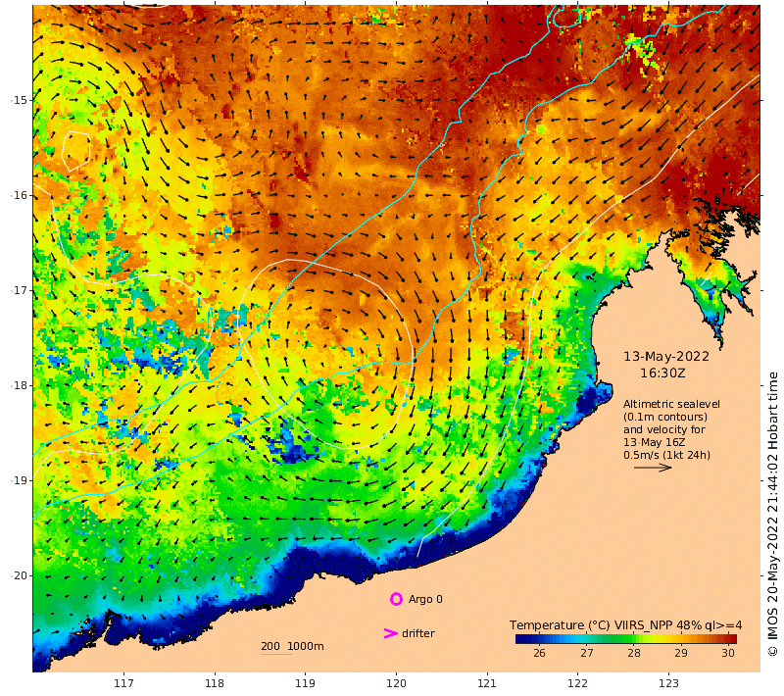The width and height of the screenshot is (784, 696).
Task: Click the longitude label '120'
Action: pos(396,683)
